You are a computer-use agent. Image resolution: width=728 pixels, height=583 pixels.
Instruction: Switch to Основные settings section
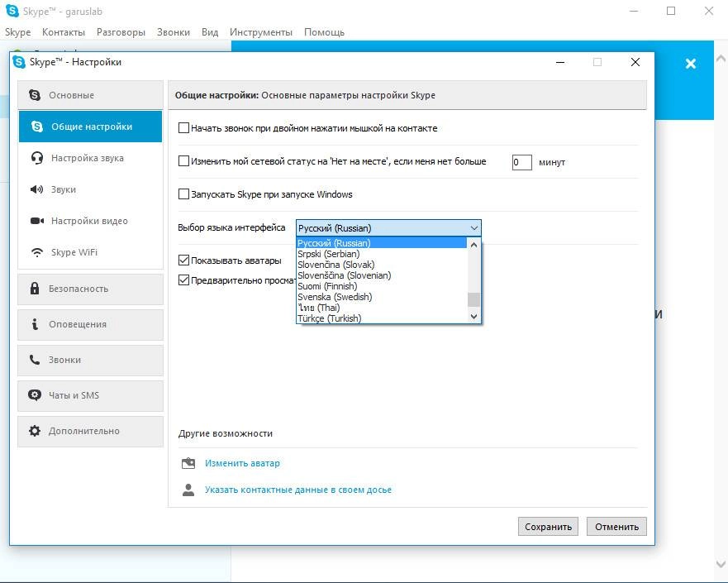[x=91, y=95]
